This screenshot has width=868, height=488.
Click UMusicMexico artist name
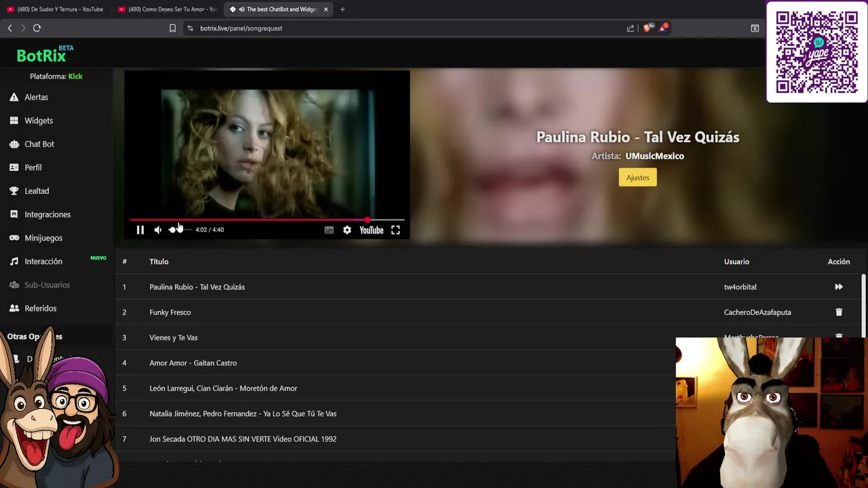[654, 156]
